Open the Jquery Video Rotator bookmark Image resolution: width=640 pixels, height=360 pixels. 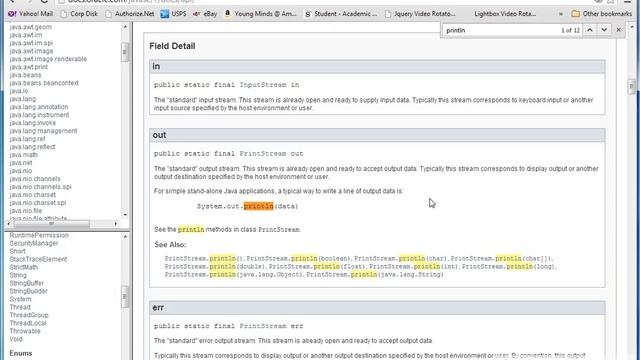click(x=420, y=13)
